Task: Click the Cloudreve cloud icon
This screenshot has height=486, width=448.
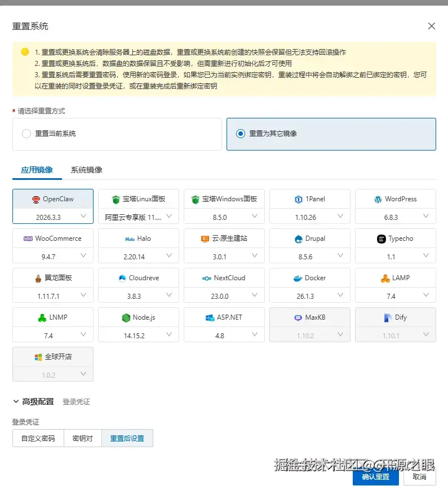Action: [122, 278]
